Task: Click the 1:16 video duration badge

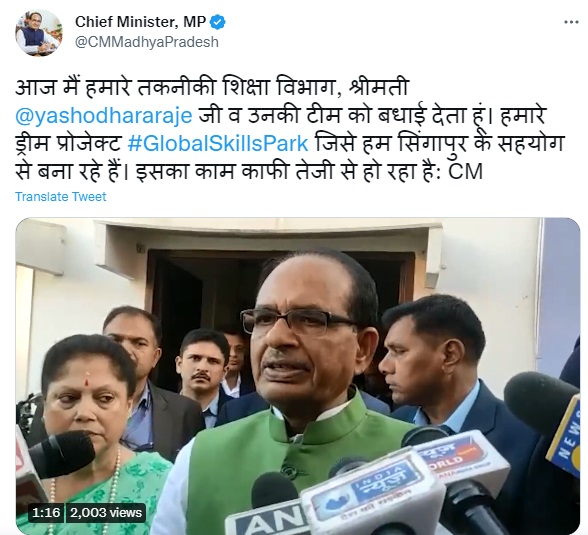Action: tap(46, 513)
